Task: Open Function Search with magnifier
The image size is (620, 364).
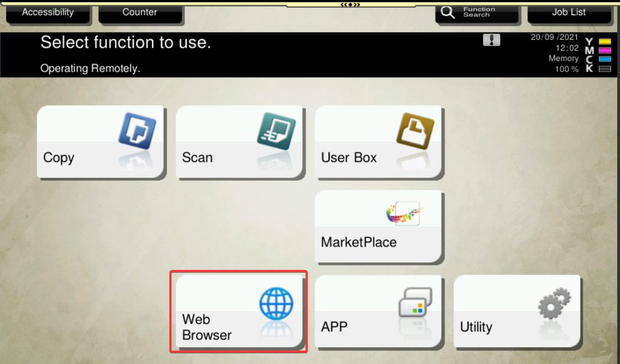Action: 477,12
